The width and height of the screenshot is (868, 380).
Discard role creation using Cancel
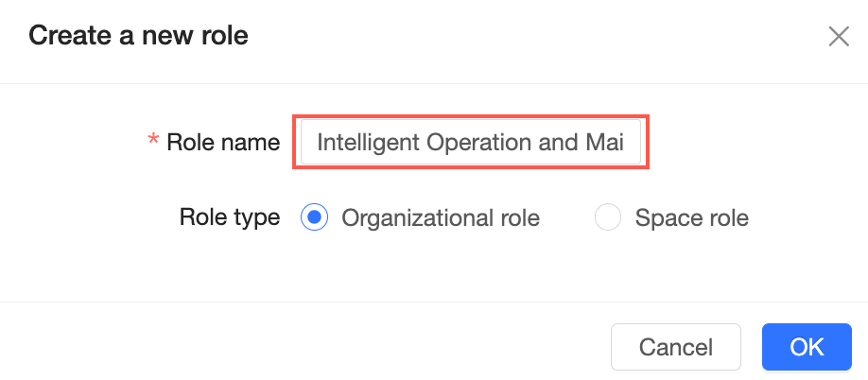[x=676, y=347]
